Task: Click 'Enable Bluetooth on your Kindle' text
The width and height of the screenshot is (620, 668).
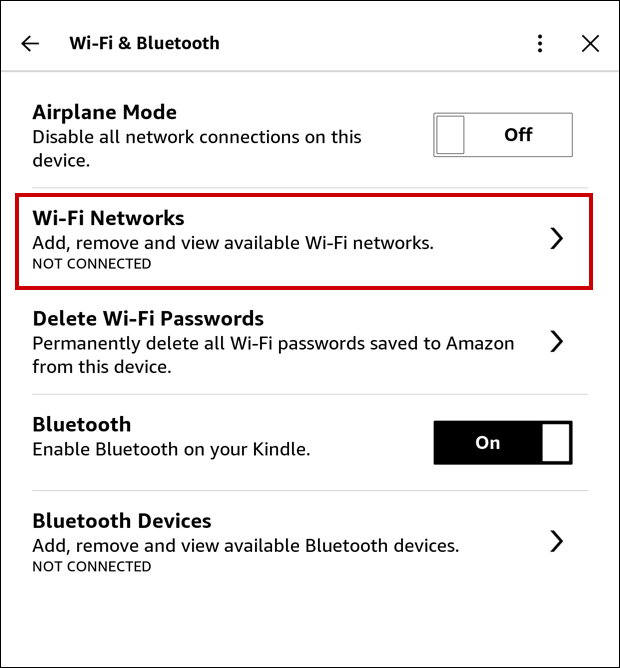Action: pos(171,449)
